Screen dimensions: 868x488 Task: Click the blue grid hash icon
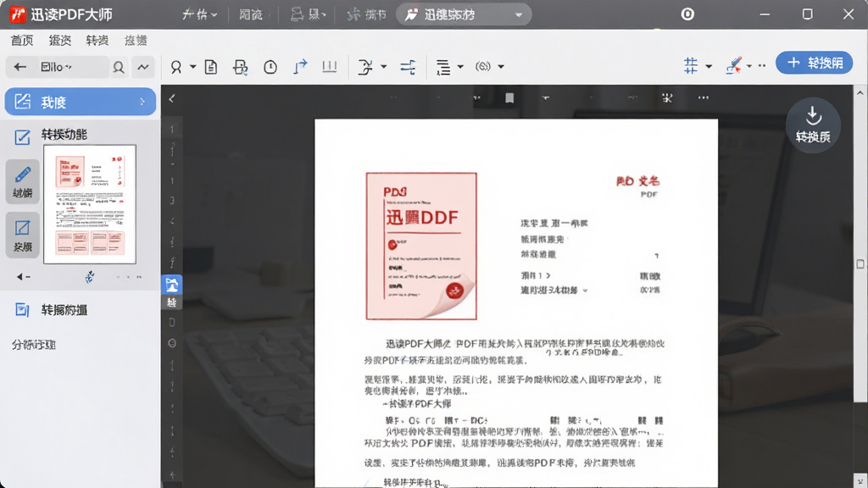point(691,66)
